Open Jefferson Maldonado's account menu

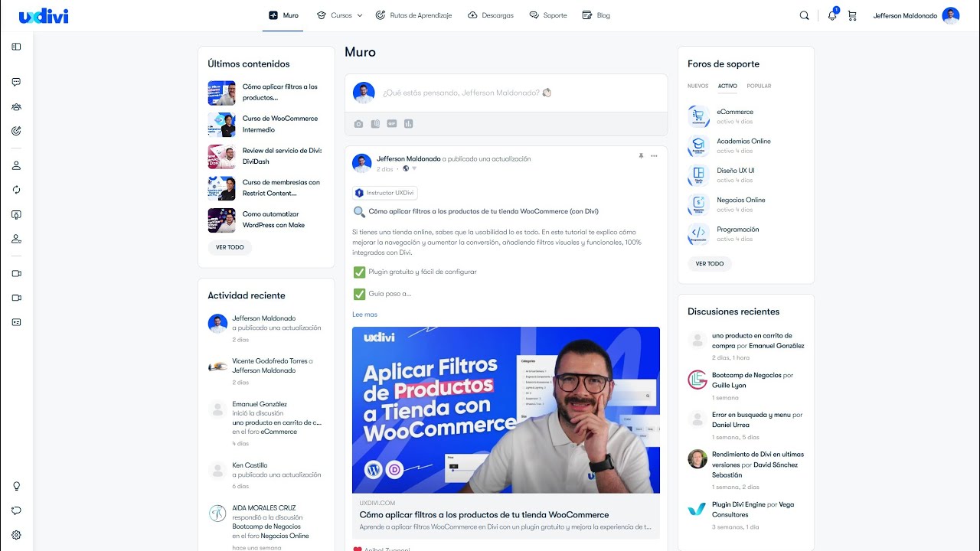tap(916, 15)
